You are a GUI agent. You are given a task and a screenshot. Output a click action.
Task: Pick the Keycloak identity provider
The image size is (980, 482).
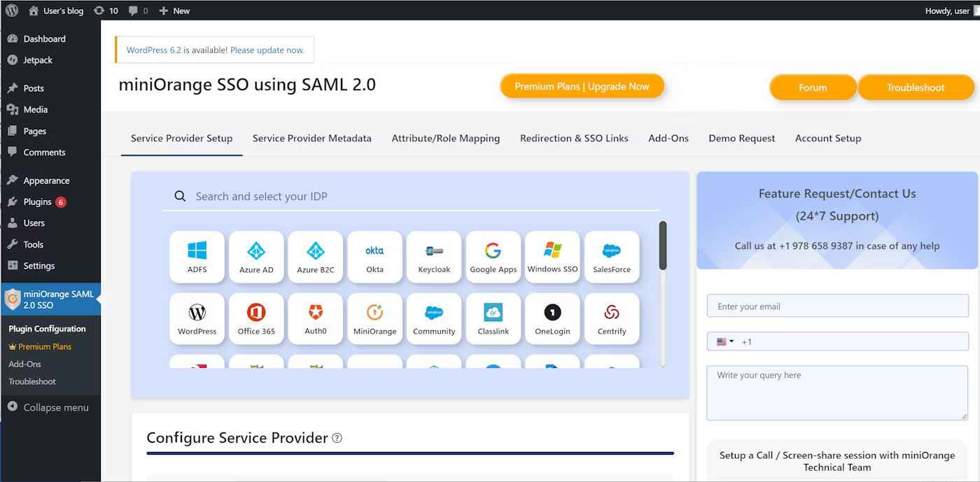click(434, 257)
